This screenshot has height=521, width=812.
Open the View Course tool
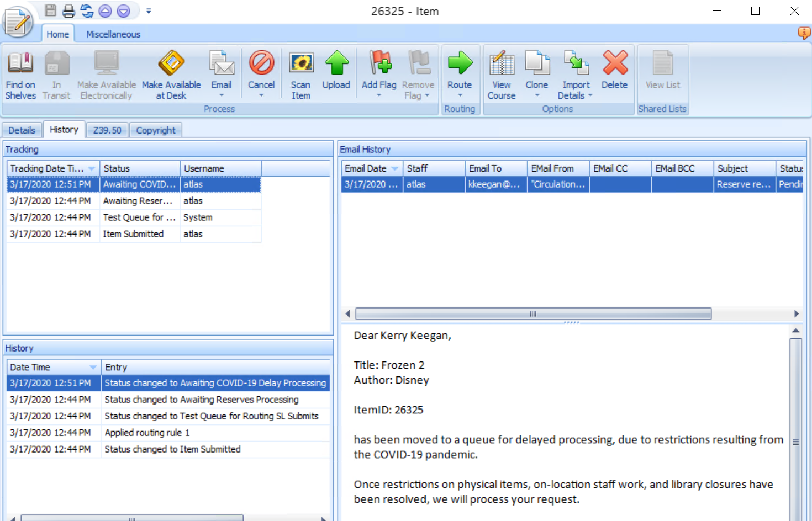(502, 63)
